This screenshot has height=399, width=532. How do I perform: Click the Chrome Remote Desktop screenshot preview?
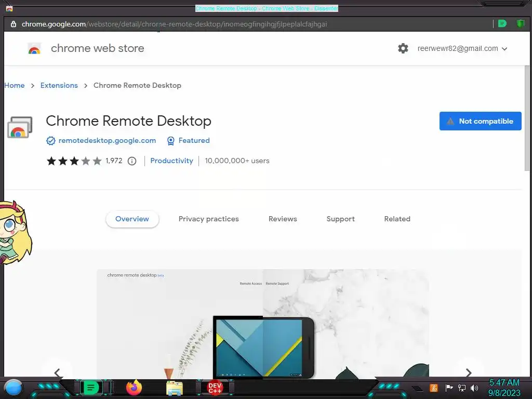(263, 323)
